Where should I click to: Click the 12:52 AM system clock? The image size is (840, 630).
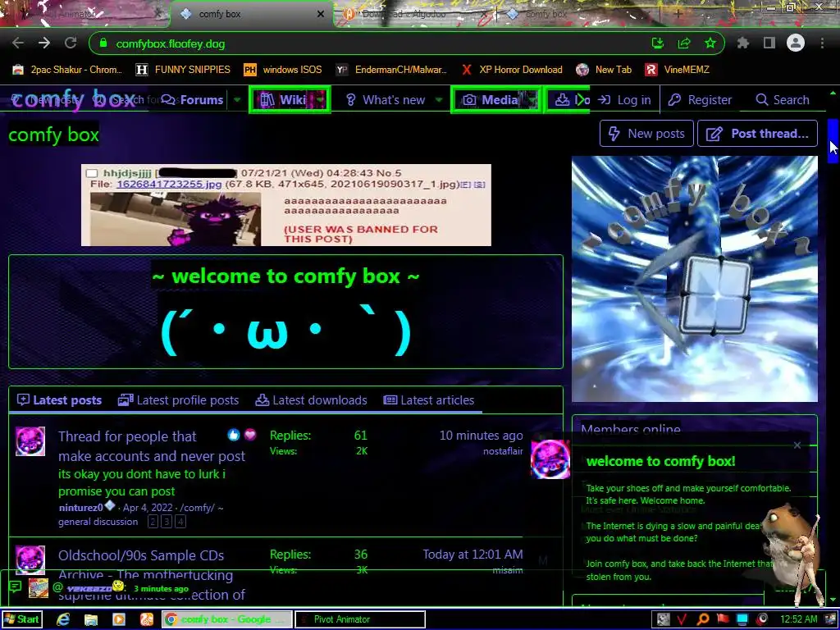click(x=799, y=619)
